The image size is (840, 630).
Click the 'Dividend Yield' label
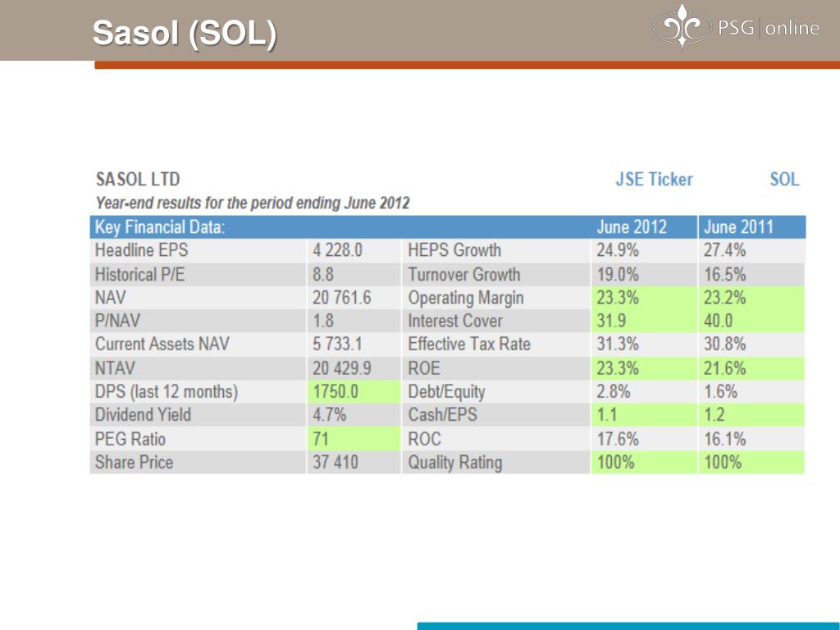pyautogui.click(x=143, y=414)
